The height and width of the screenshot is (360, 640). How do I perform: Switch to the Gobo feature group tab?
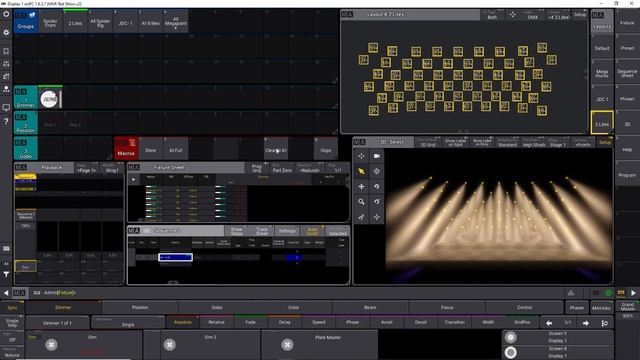217,308
